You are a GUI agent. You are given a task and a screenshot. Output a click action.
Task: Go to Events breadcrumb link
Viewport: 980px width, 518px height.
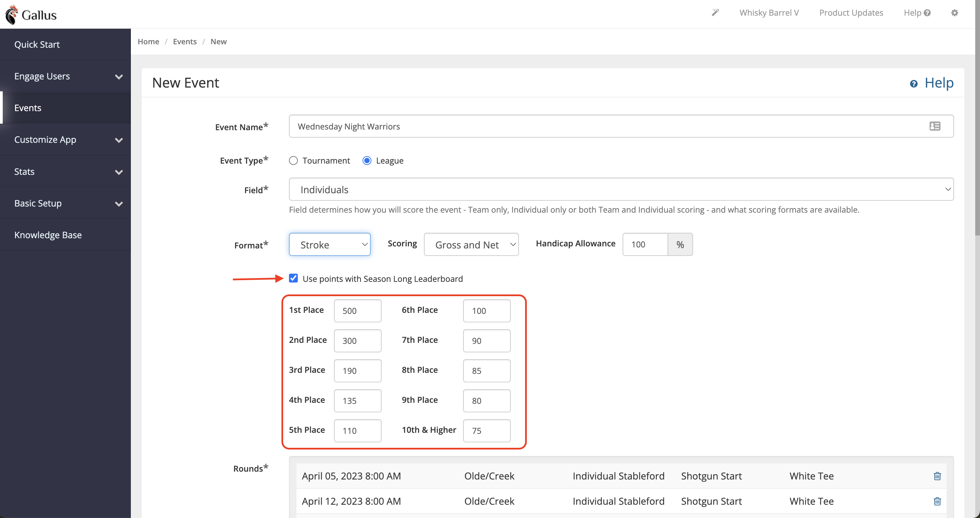coord(184,42)
